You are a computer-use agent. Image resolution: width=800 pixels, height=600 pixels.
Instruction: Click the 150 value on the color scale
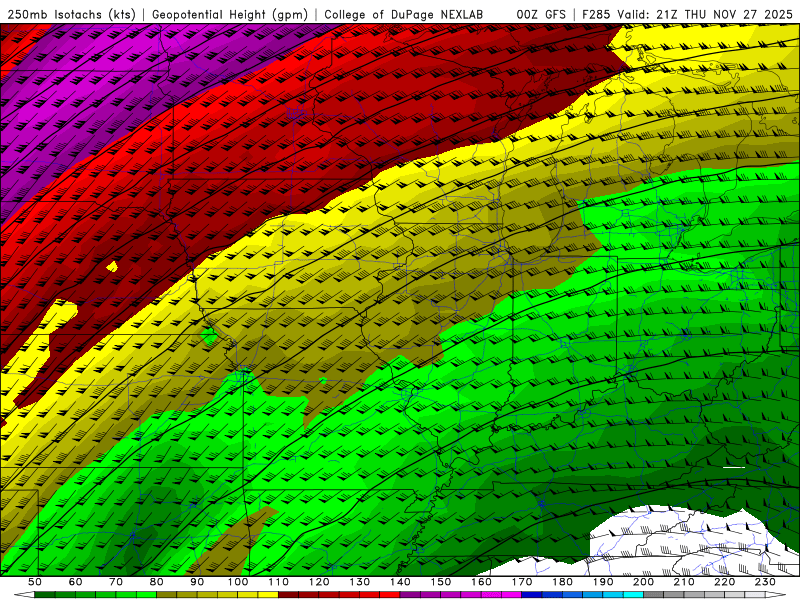coord(440,582)
